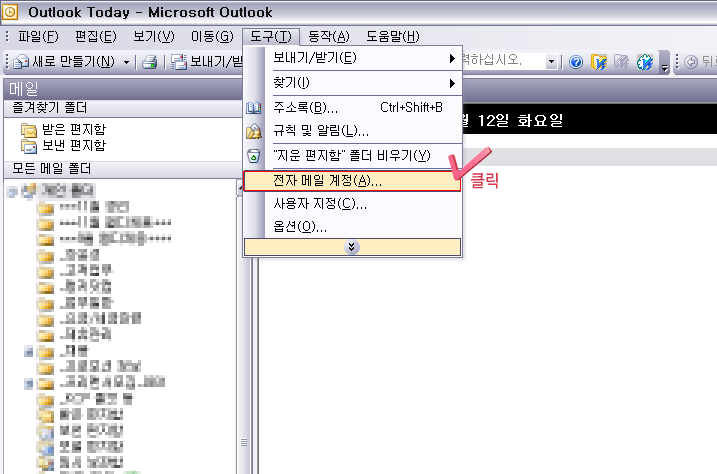The width and height of the screenshot is (717, 474).
Task: Click the blue Help question mark icon
Action: (576, 62)
